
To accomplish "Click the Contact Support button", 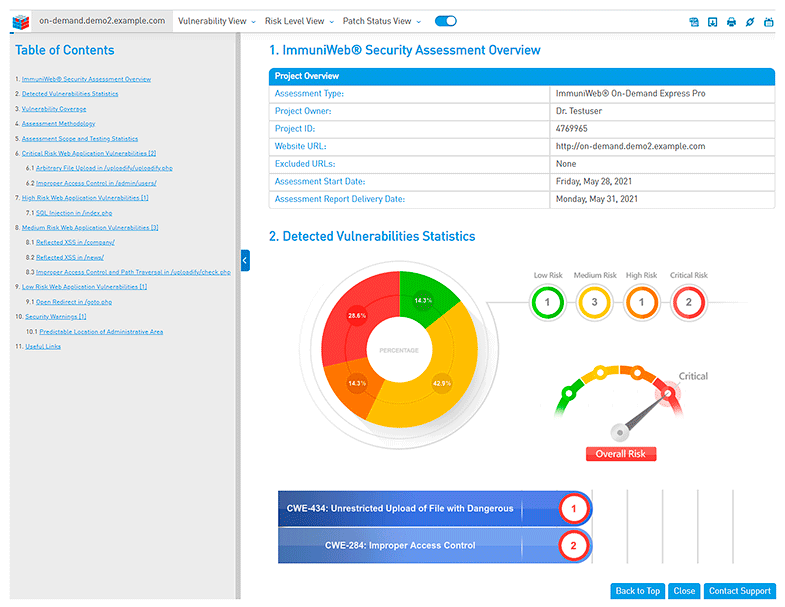I will tap(739, 591).
